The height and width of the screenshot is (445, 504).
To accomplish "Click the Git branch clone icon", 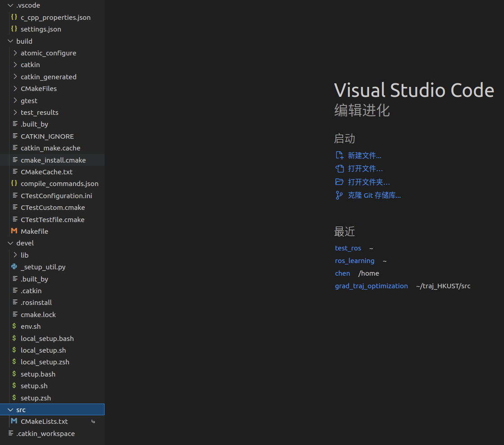I will pyautogui.click(x=339, y=195).
